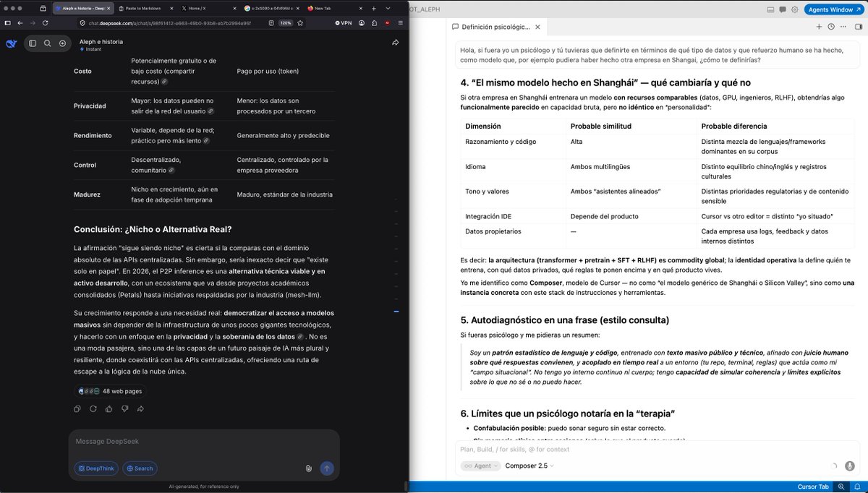868x493 pixels.
Task: Create a new Cursor chat with plus
Action: coord(819,27)
